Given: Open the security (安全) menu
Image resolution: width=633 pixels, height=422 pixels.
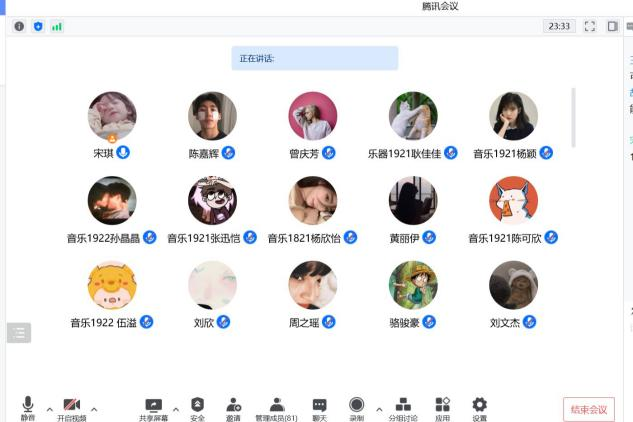Looking at the screenshot, I should (x=197, y=409).
